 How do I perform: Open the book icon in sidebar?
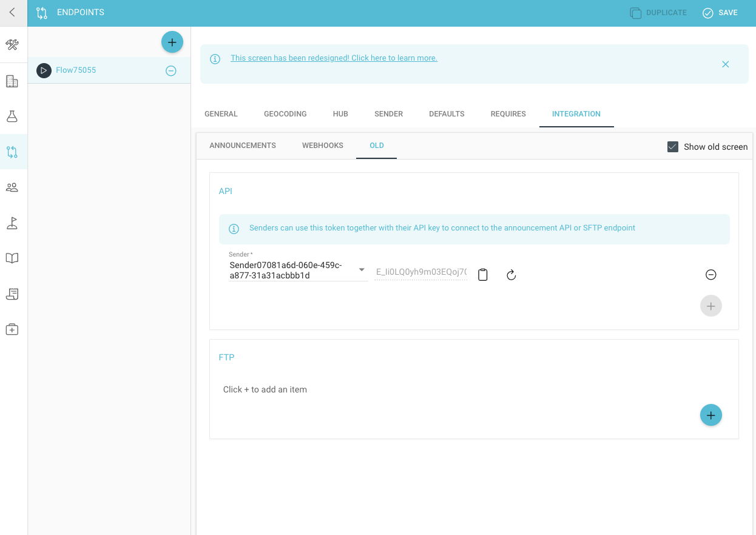tap(12, 258)
